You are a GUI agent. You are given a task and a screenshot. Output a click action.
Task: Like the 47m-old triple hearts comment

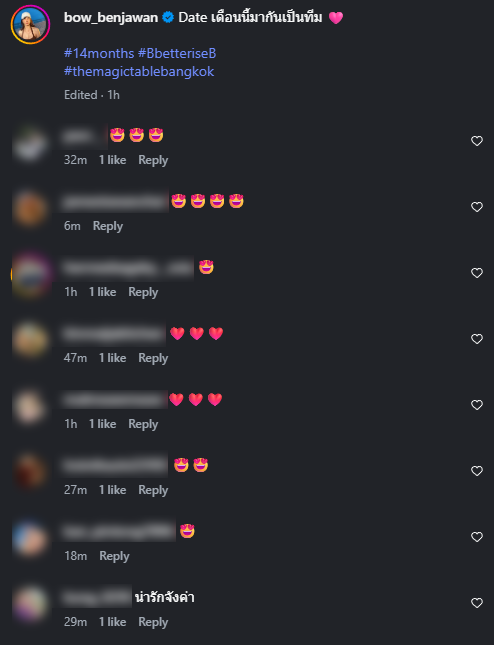click(x=477, y=339)
